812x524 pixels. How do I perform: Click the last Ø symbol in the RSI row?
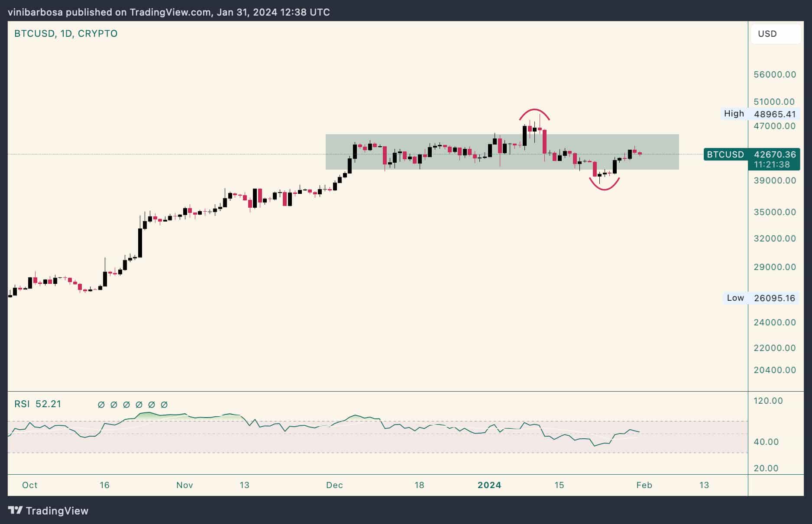click(x=163, y=405)
